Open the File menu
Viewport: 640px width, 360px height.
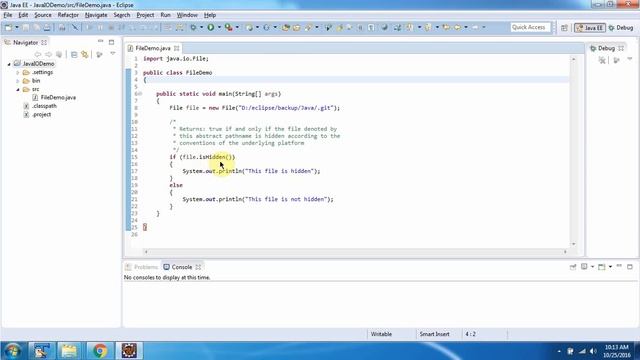tap(8, 15)
